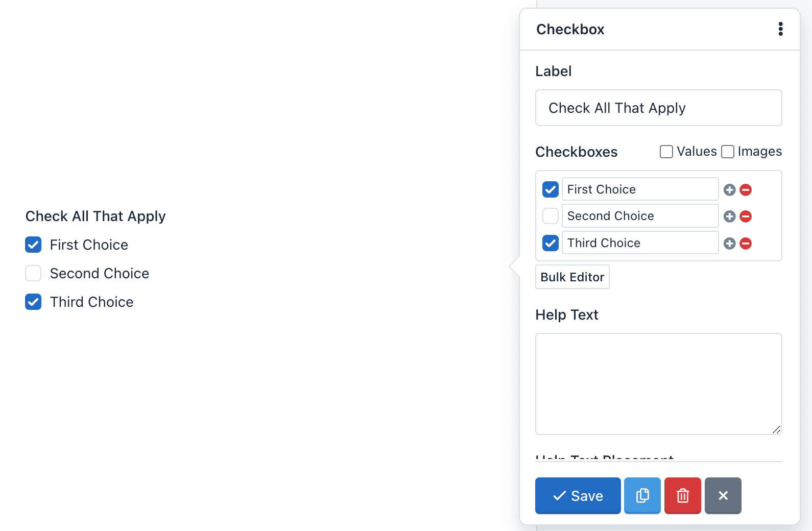Enable the Images checkbox
The width and height of the screenshot is (812, 531).
tap(728, 152)
